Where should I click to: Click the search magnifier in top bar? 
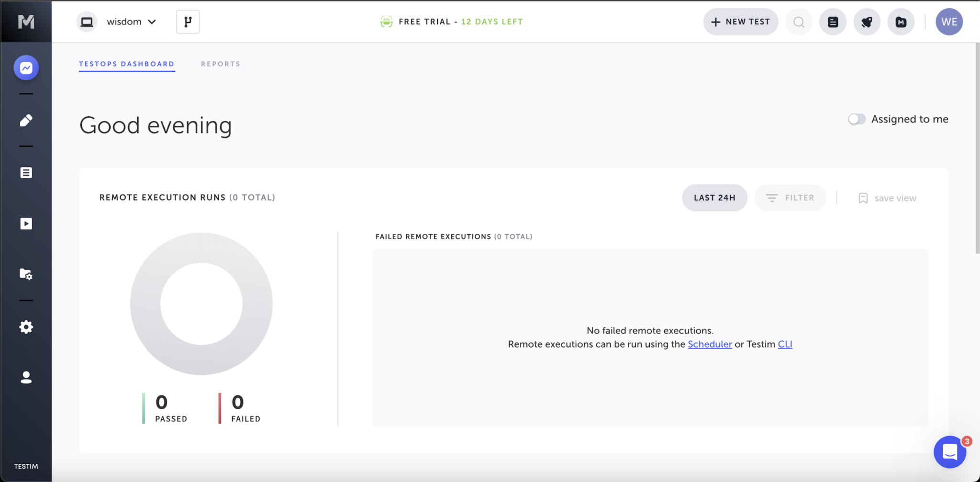798,22
